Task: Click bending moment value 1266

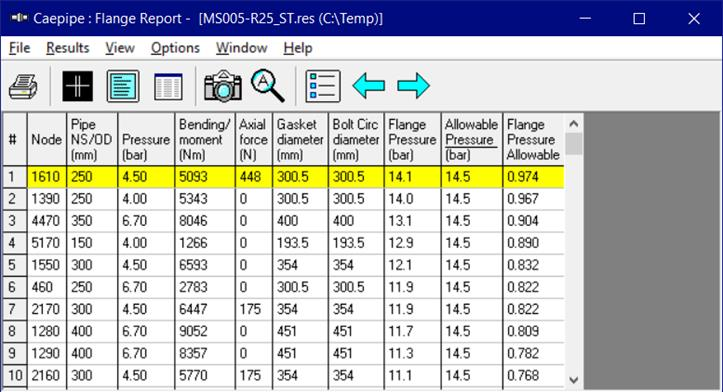Action: coord(205,243)
